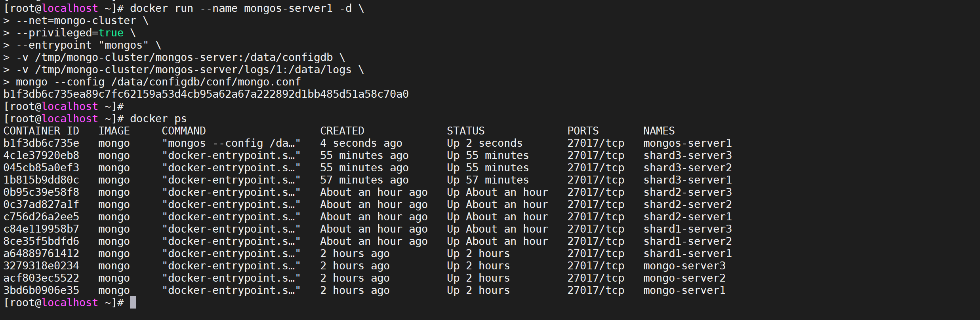
Task: Click the "docker run --name mongos-server1" command
Action: (x=247, y=8)
